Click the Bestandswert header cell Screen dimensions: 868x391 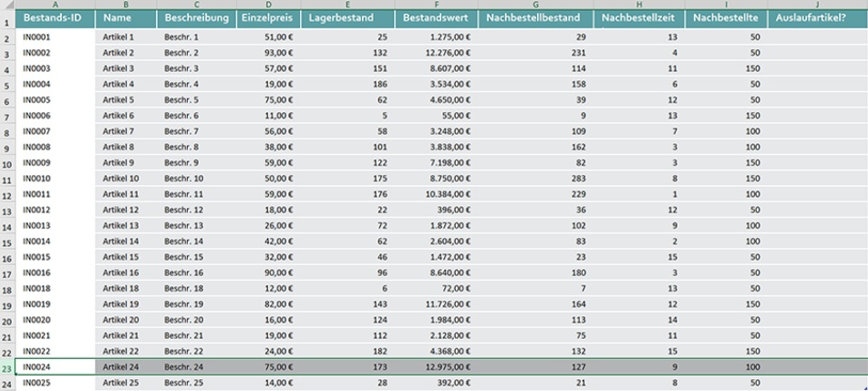pos(436,18)
